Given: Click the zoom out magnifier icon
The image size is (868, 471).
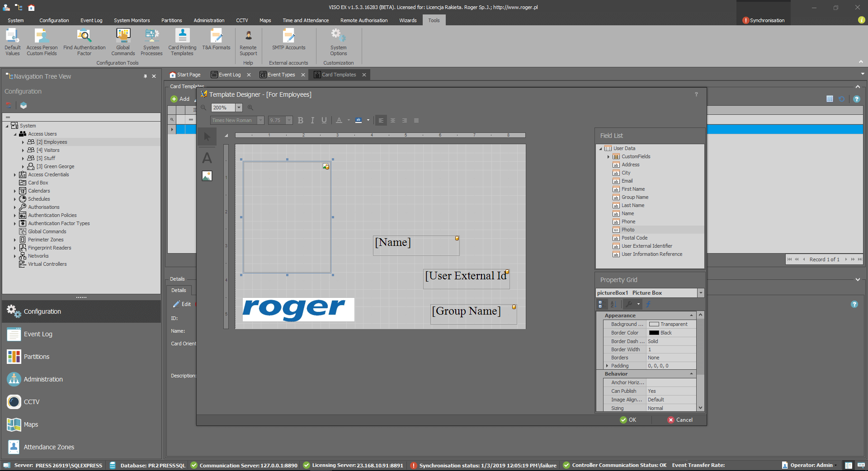Looking at the screenshot, I should [203, 108].
